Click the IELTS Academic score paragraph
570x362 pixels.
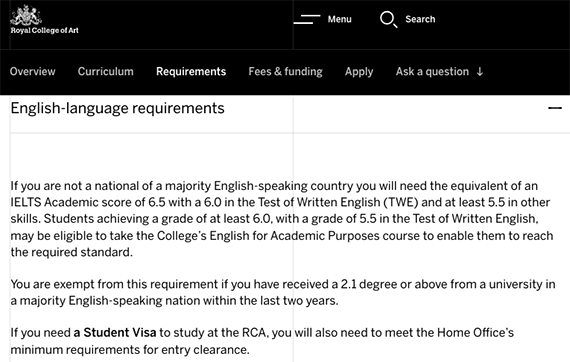[282, 219]
